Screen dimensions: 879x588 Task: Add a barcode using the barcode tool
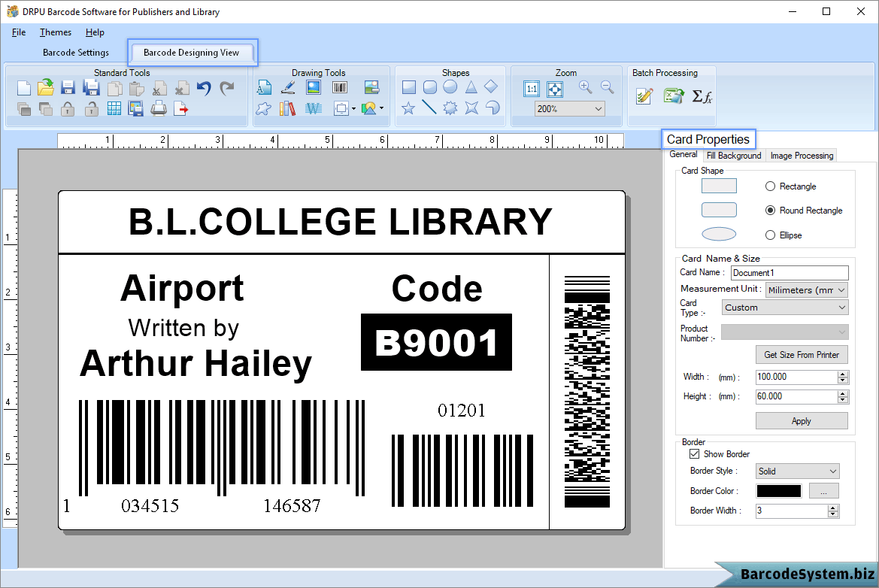point(340,87)
